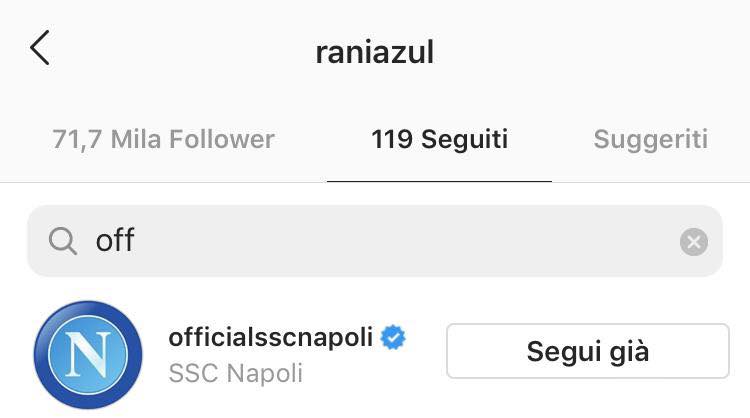Open the 71,7 Mila Follower tab
This screenshot has height=418, width=750.
[x=163, y=140]
